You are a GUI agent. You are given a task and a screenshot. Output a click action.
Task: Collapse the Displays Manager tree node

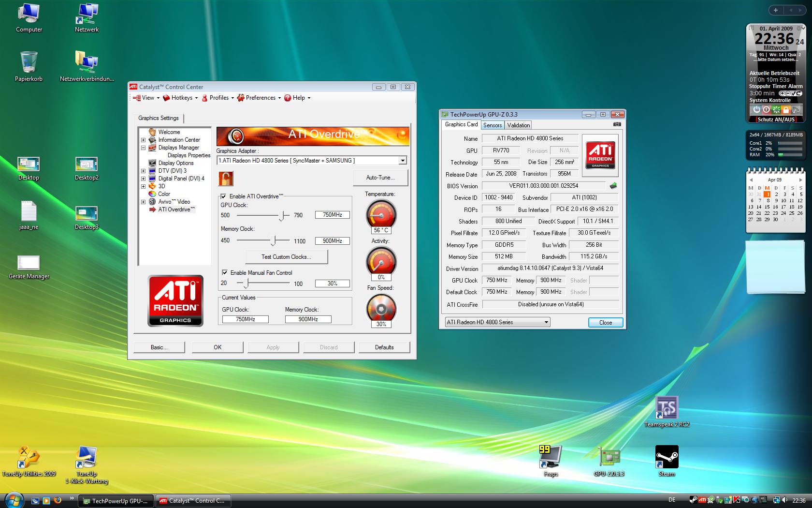143,148
